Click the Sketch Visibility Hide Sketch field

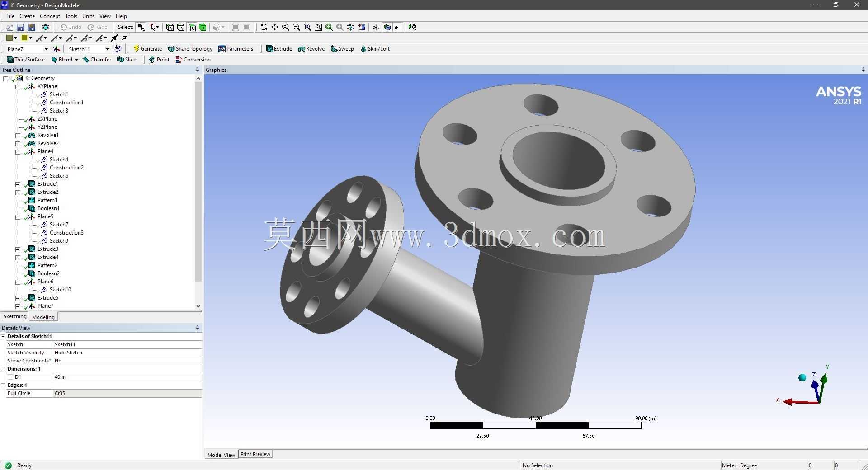coord(127,352)
